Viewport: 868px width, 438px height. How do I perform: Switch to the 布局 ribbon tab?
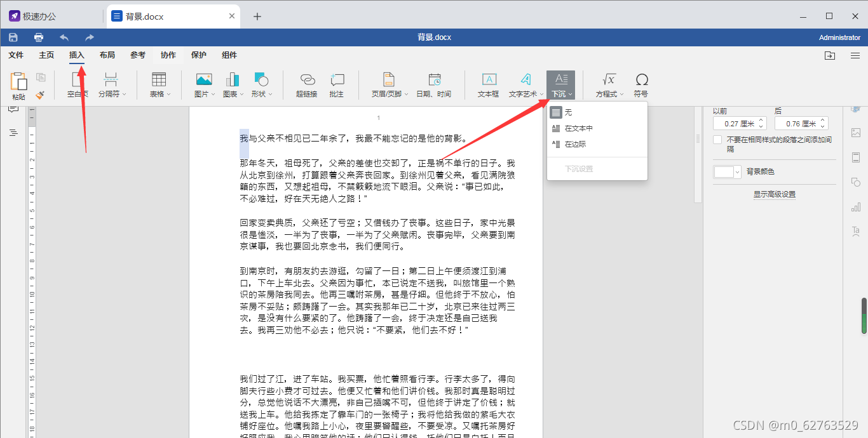point(107,55)
